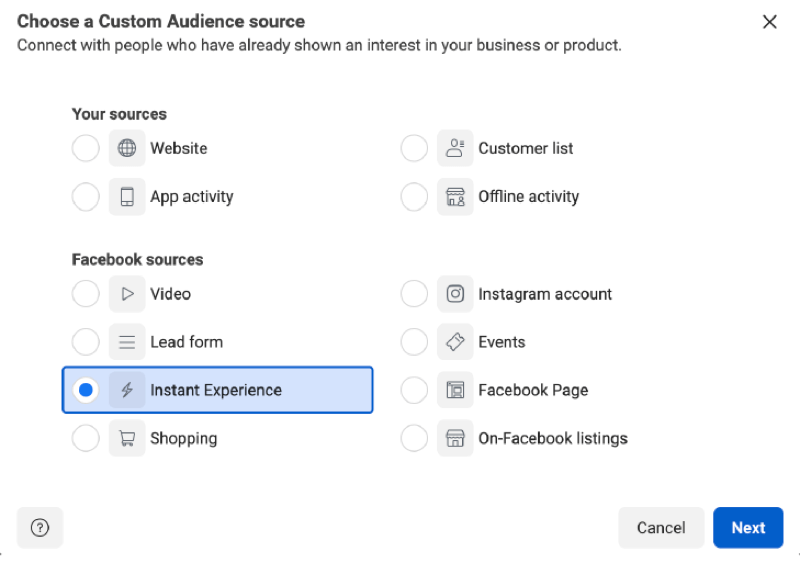Click the Facebook Page icon
The width and height of the screenshot is (800, 574).
tap(455, 390)
